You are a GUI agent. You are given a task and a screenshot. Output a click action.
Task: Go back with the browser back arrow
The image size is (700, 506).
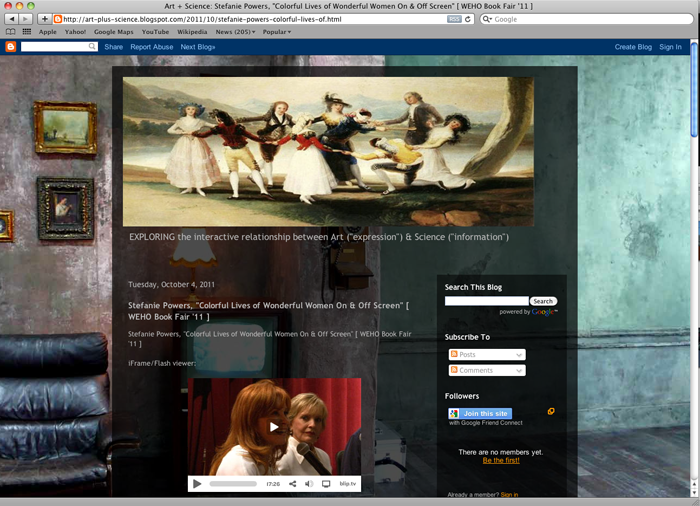point(12,19)
